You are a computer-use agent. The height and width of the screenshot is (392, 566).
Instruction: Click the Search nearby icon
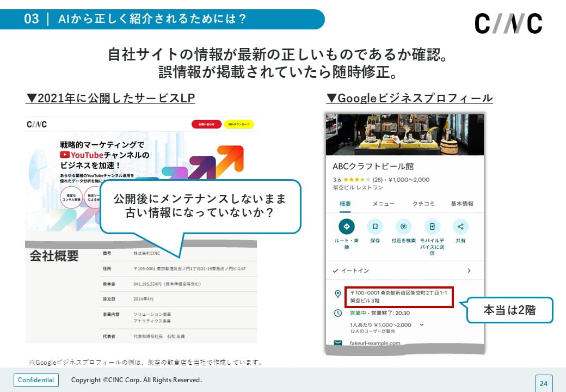pyautogui.click(x=404, y=226)
